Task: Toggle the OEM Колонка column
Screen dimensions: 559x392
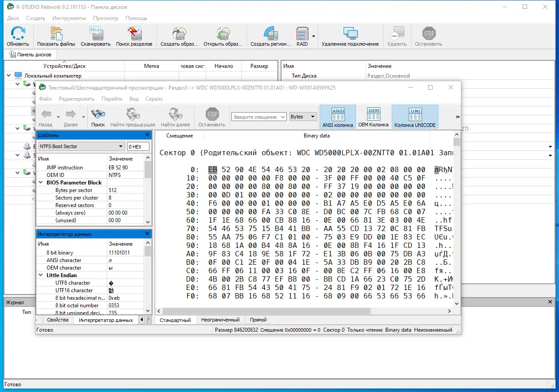Action: tap(373, 117)
